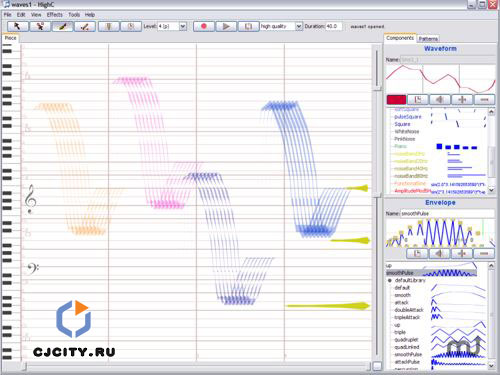Click the orange wave sound in the piece
The image size is (500, 375).
(78, 169)
